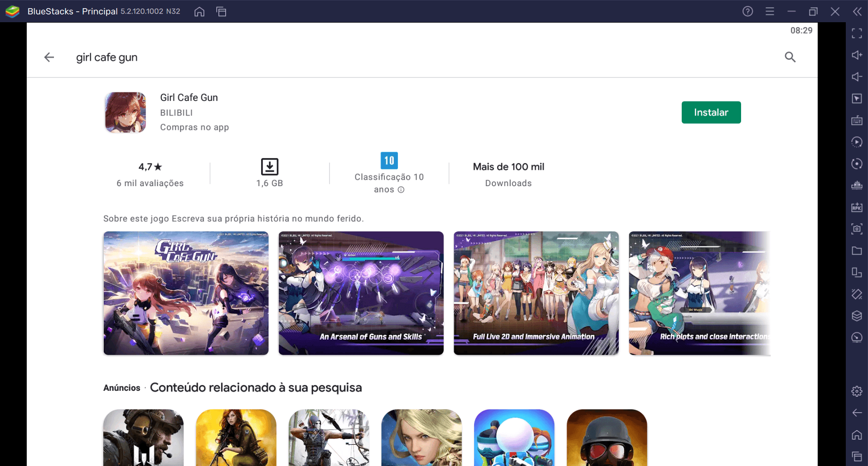Click the Compras no app text

[x=194, y=127]
